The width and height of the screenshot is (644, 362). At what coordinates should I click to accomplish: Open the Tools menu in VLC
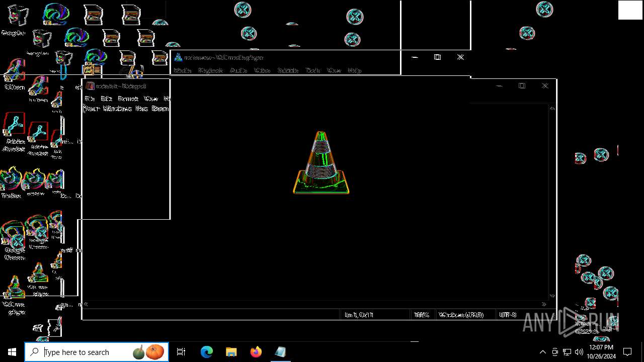pyautogui.click(x=313, y=70)
